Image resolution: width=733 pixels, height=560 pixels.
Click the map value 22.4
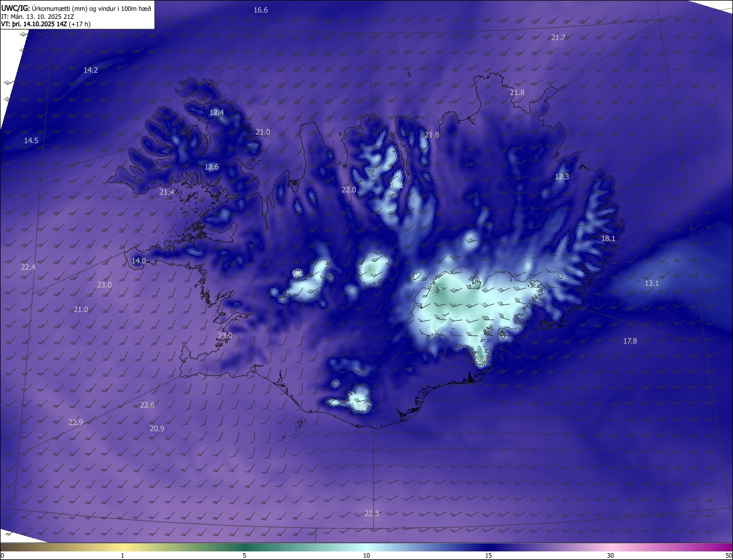coord(28,267)
